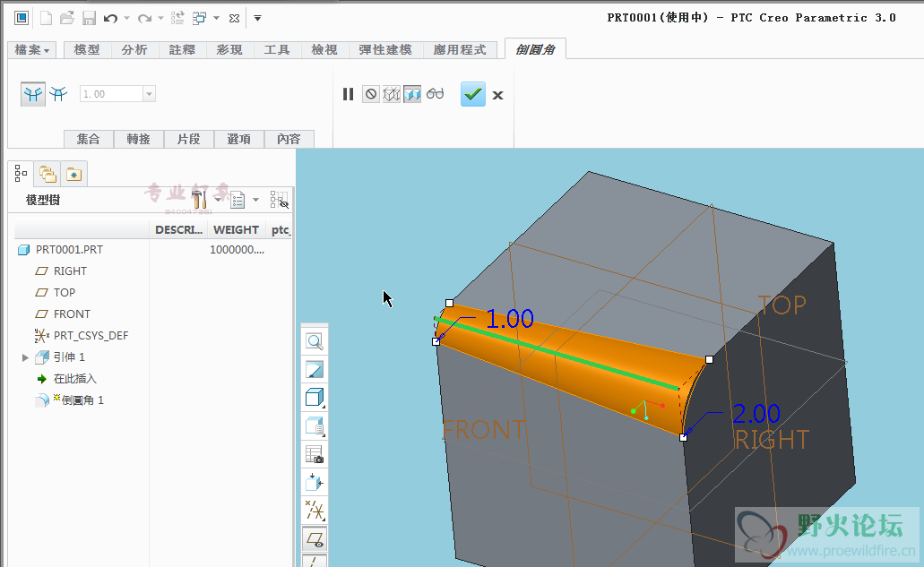Toggle model tree columns visibility icon

pos(280,200)
